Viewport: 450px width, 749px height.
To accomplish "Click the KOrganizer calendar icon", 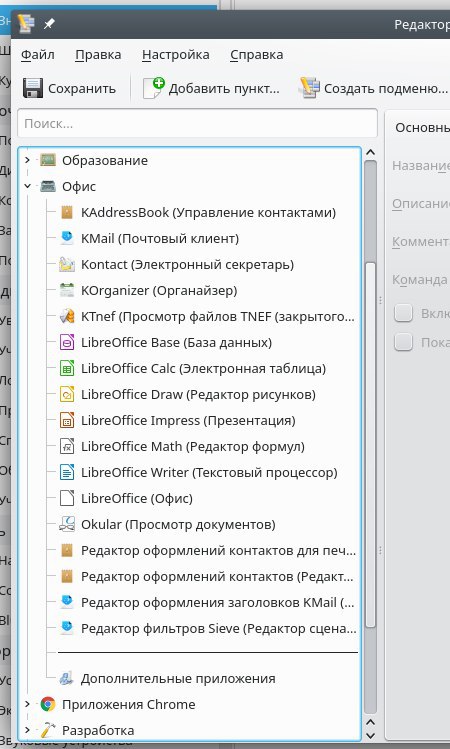I will pyautogui.click(x=67, y=290).
